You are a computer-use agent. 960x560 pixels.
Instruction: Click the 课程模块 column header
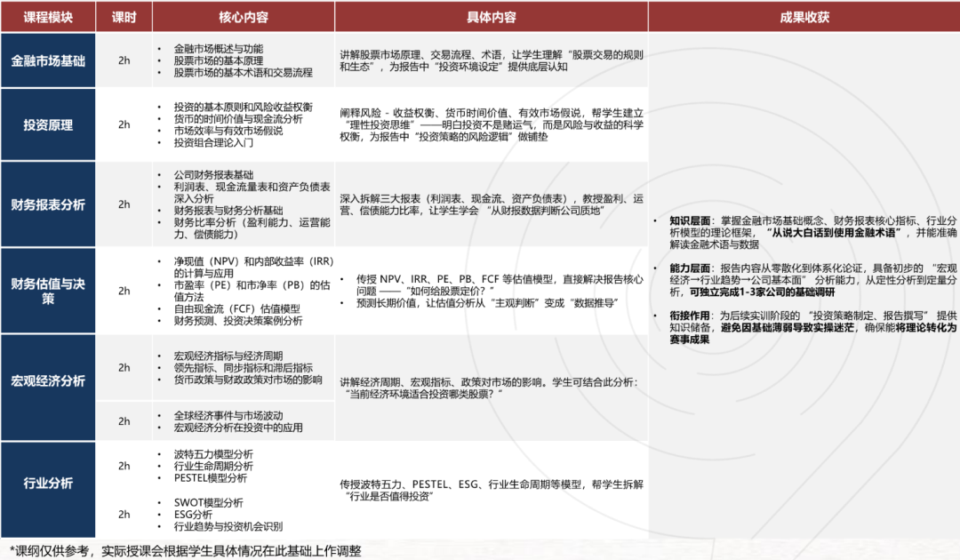pos(48,17)
